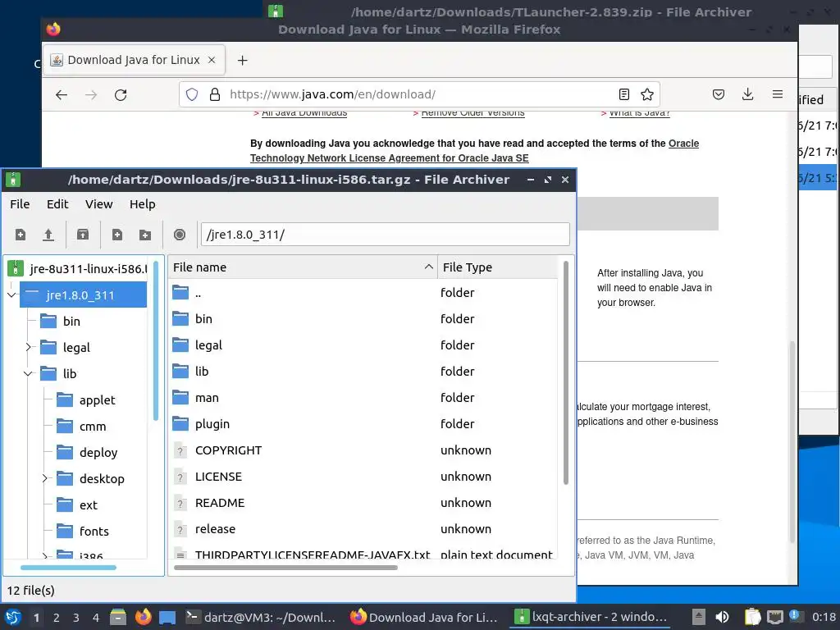The width and height of the screenshot is (840, 630).
Task: Select the deploy folder in tree
Action: tap(98, 452)
